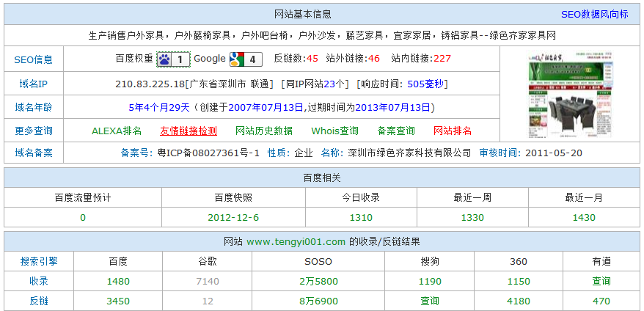This screenshot has width=644, height=311.
Task: Click Youdao backlink count 470
Action: pyautogui.click(x=601, y=301)
